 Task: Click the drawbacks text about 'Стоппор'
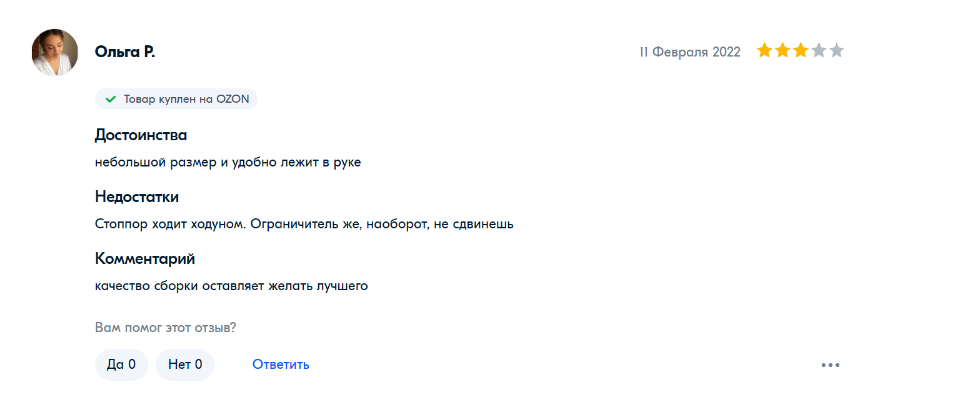(304, 224)
